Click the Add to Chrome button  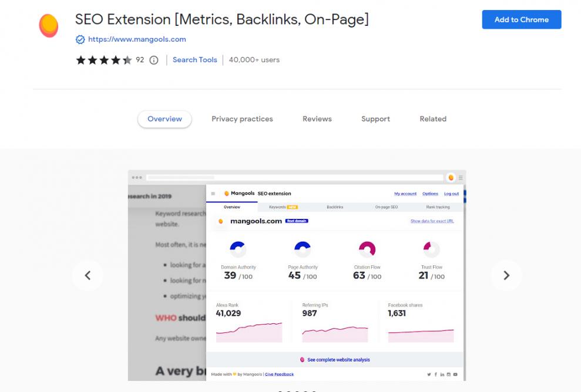click(x=522, y=19)
